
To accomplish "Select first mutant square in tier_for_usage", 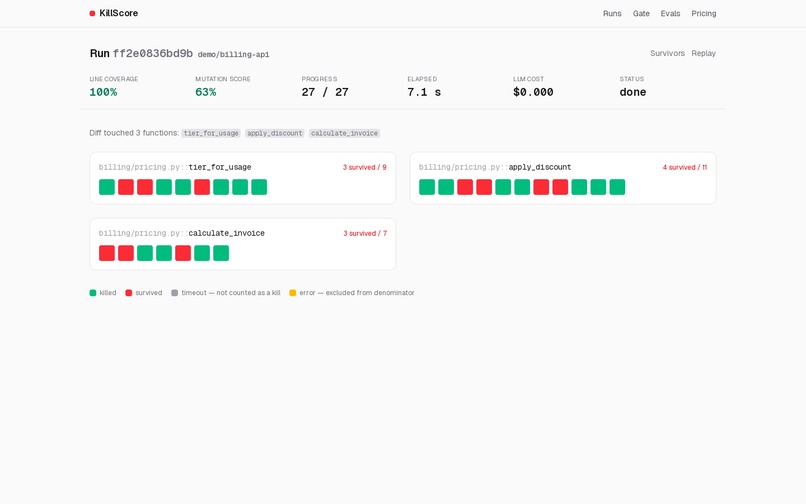I will [x=107, y=187].
